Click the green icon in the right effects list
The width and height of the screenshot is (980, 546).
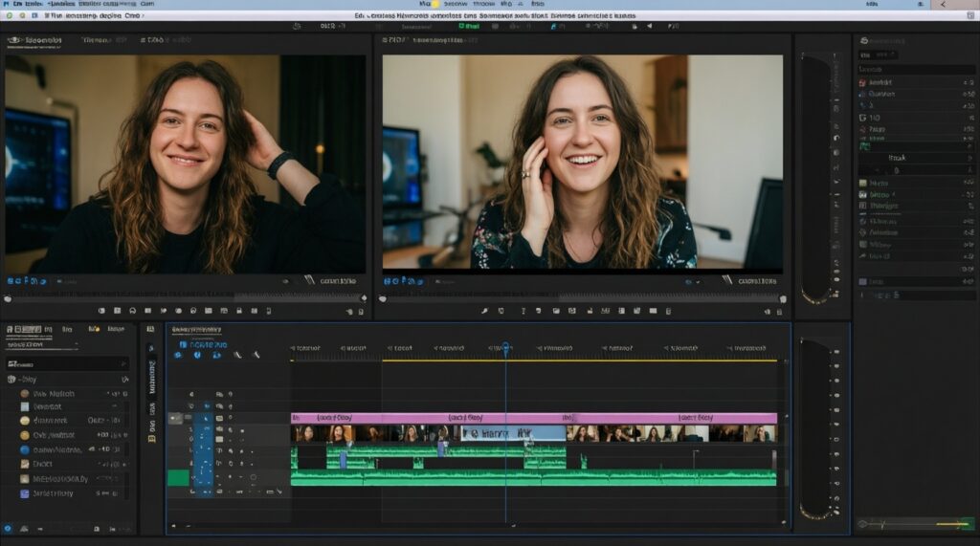click(862, 143)
